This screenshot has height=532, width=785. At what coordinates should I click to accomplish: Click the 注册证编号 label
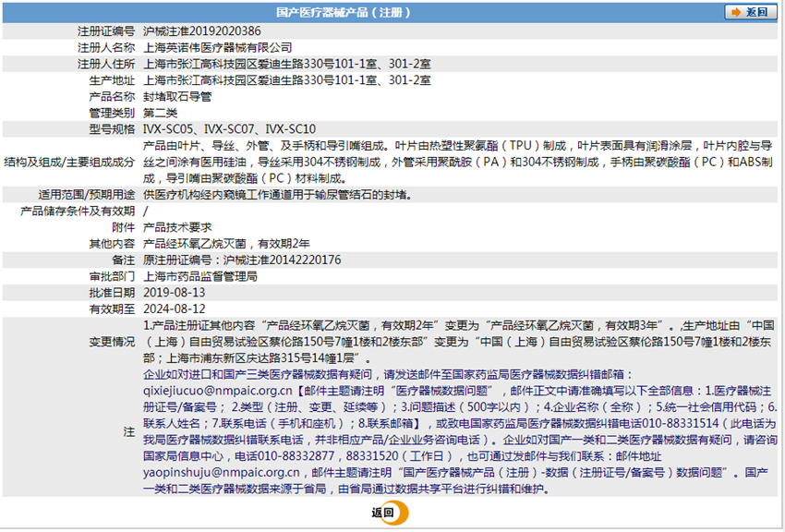click(x=106, y=31)
